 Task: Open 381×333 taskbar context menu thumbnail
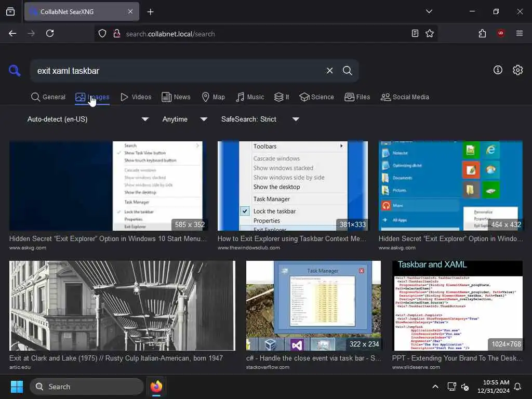pos(292,186)
